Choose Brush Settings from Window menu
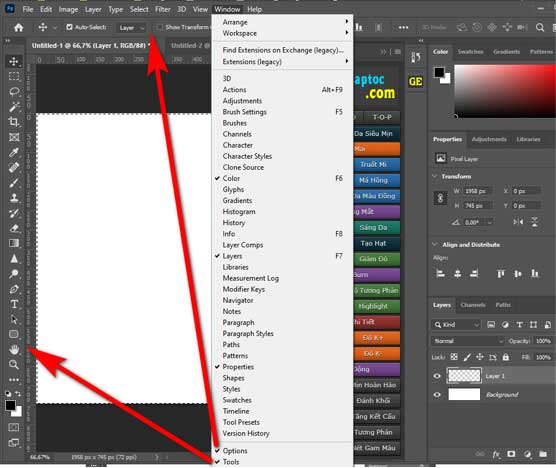The width and height of the screenshot is (556, 468). (x=282, y=112)
